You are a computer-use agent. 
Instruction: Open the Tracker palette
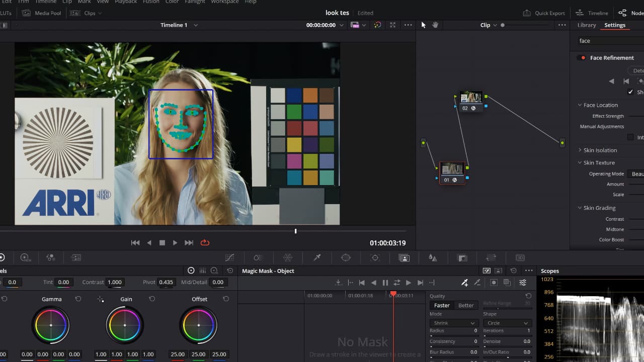375,257
